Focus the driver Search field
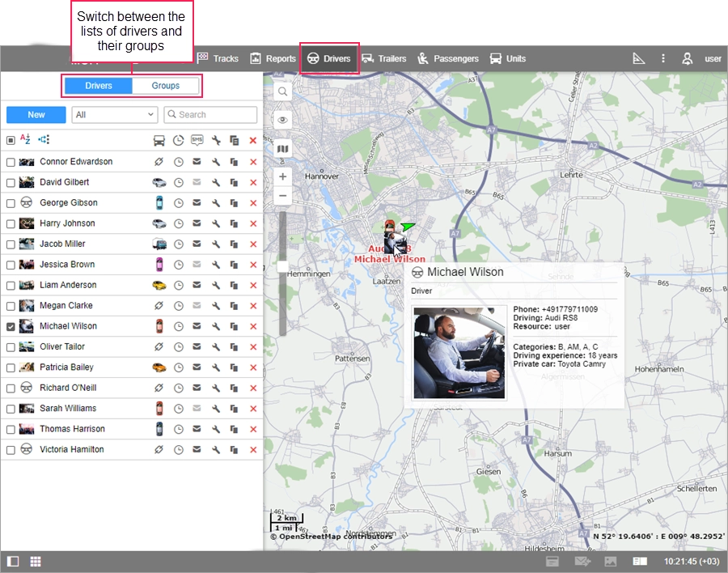This screenshot has width=728, height=573. pos(210,115)
